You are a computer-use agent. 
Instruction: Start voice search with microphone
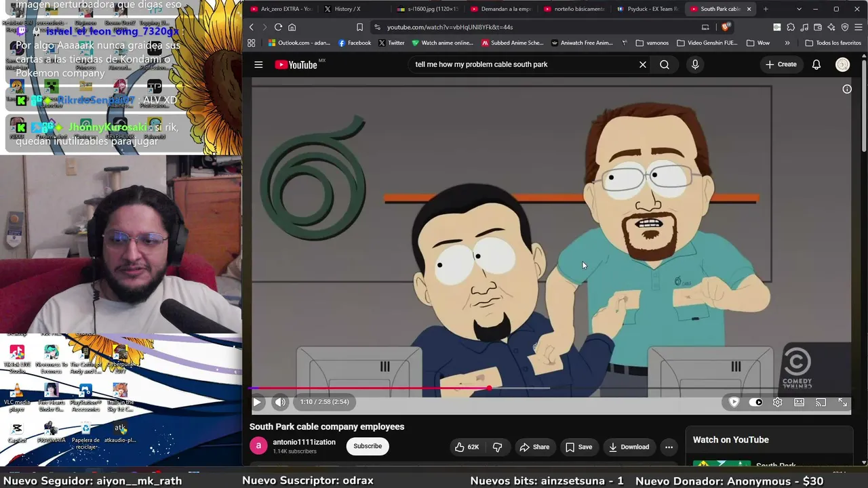tap(695, 64)
